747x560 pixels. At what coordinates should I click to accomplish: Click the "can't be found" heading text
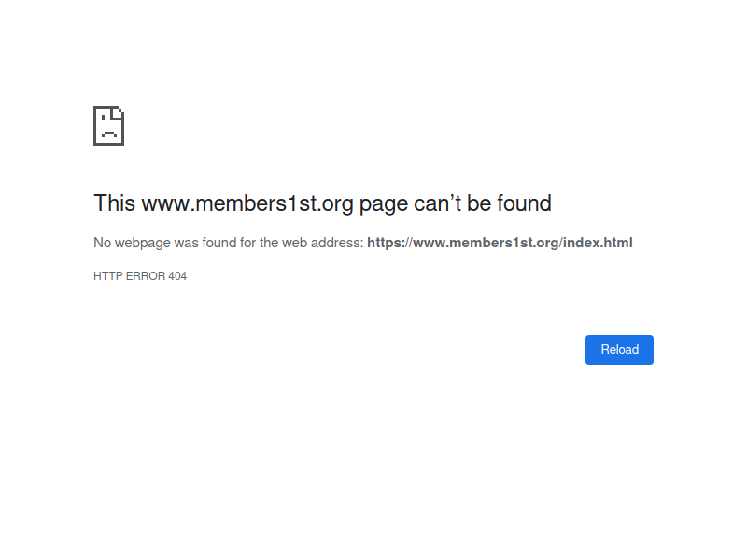[483, 203]
